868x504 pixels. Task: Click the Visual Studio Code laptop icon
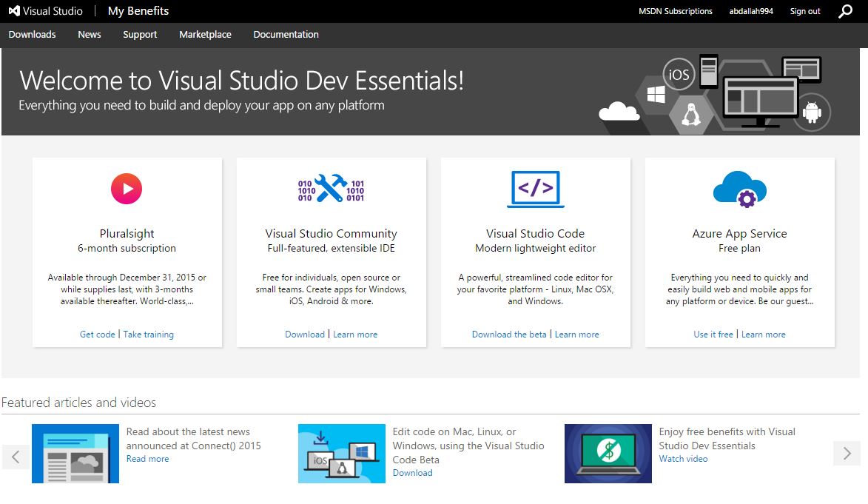(x=535, y=189)
